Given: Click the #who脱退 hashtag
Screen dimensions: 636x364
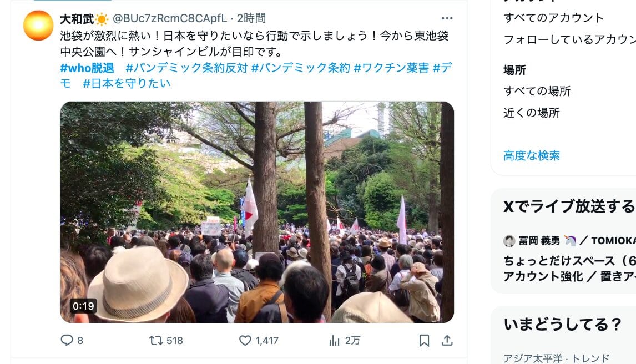Looking at the screenshot, I should [87, 68].
